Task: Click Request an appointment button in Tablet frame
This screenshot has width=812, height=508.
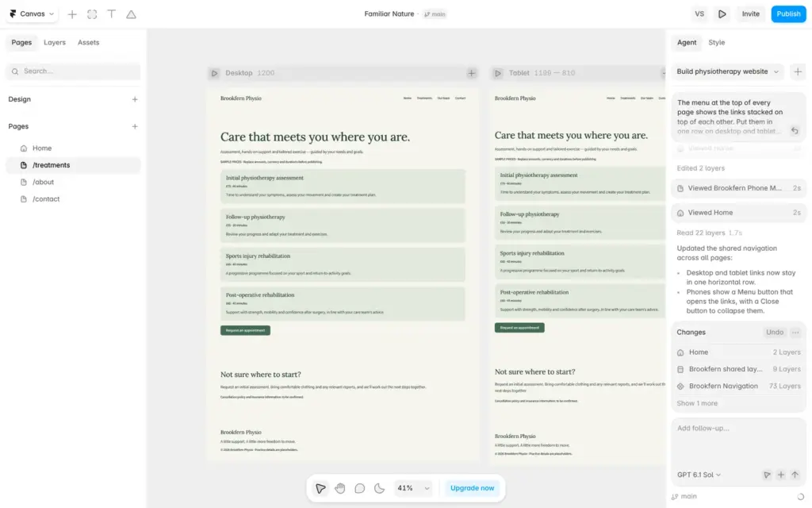Action: pyautogui.click(x=519, y=328)
